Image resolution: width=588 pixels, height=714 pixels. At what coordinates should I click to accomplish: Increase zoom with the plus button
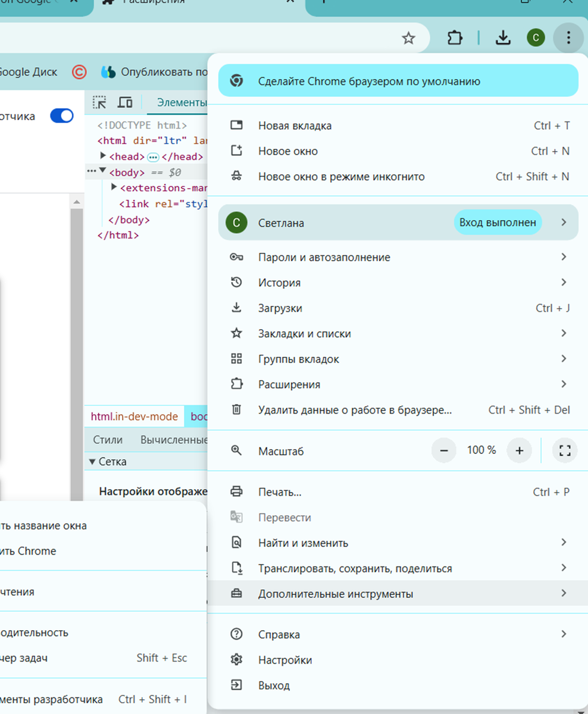click(x=519, y=450)
